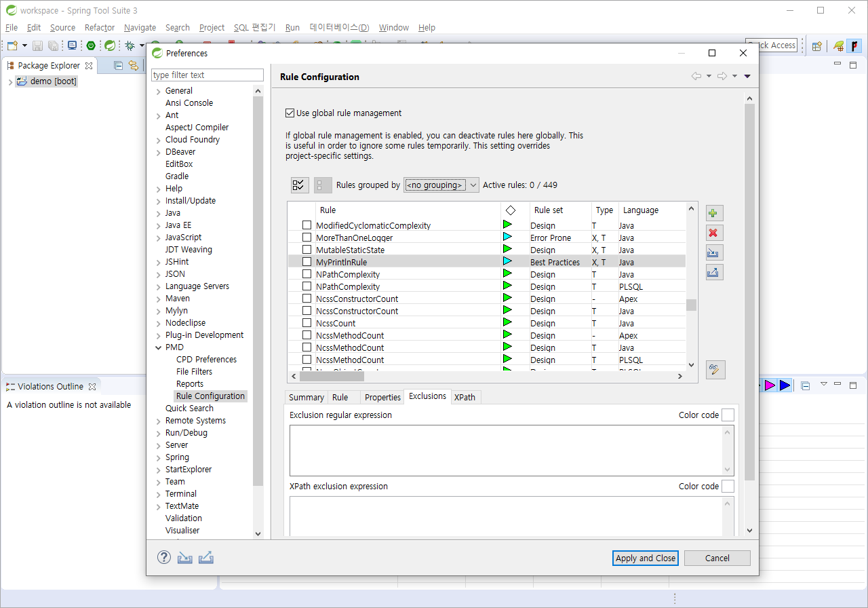The image size is (868, 608).
Task: Click the export rule set icon beside the table
Action: (714, 272)
